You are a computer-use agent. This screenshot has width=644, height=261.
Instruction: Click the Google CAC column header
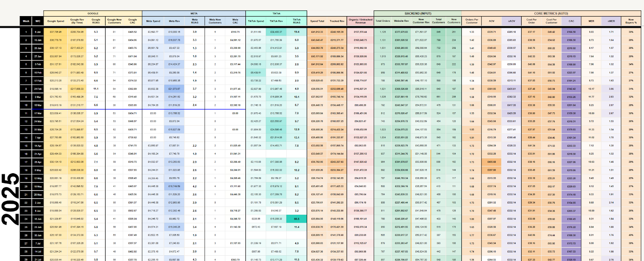tap(132, 21)
